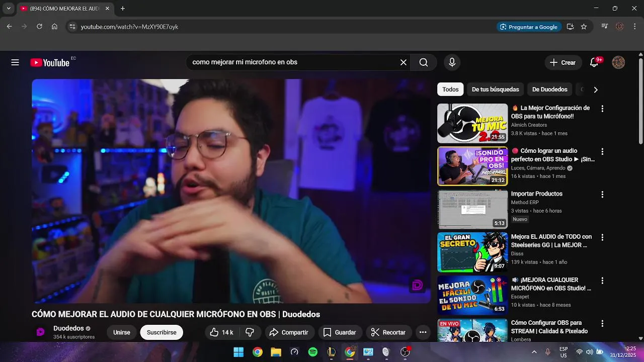Viewport: 644px width, 362px height.
Task: Open the volume icon in system tray
Action: pos(589,352)
